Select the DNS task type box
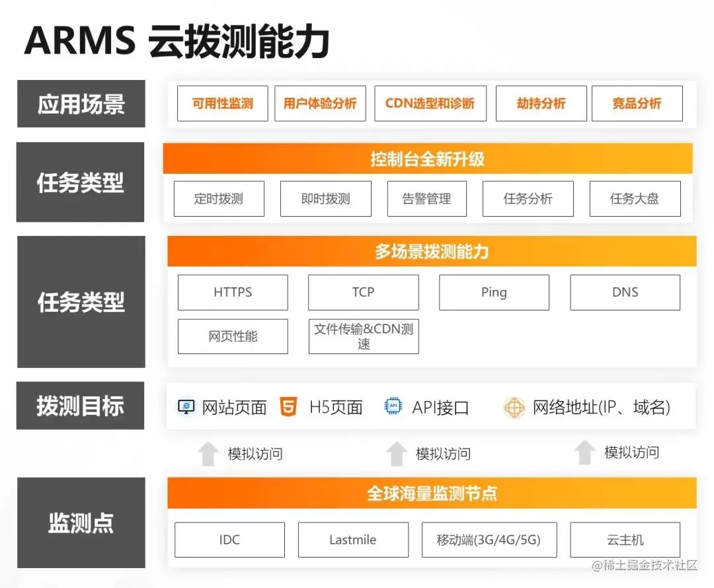This screenshot has width=714, height=588. (625, 292)
